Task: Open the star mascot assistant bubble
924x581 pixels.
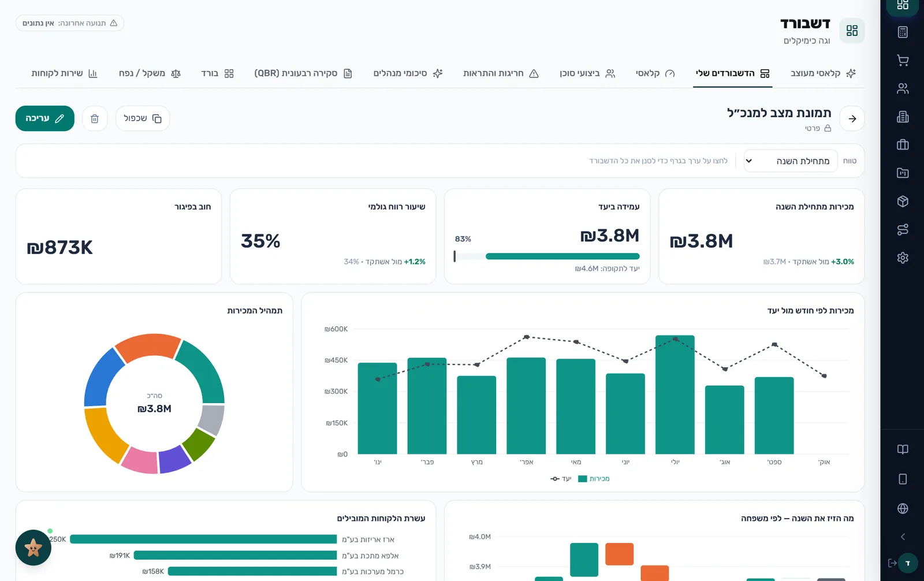Action: click(33, 548)
